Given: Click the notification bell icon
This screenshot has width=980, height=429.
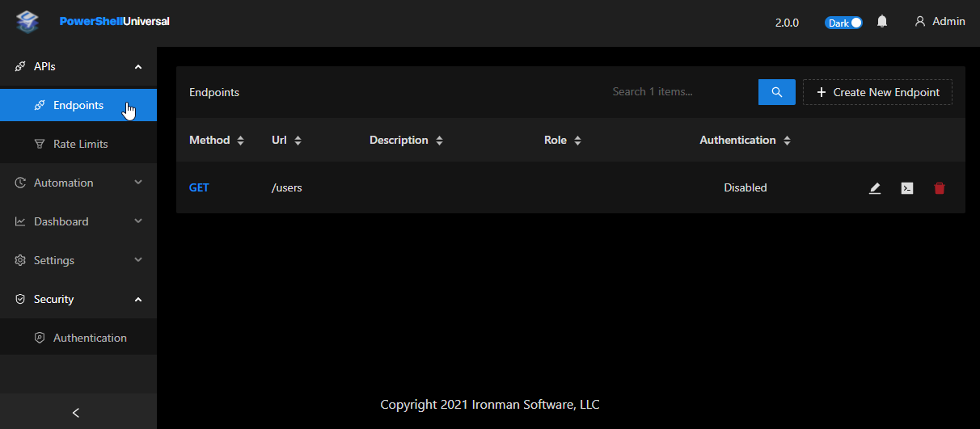Looking at the screenshot, I should 882,22.
